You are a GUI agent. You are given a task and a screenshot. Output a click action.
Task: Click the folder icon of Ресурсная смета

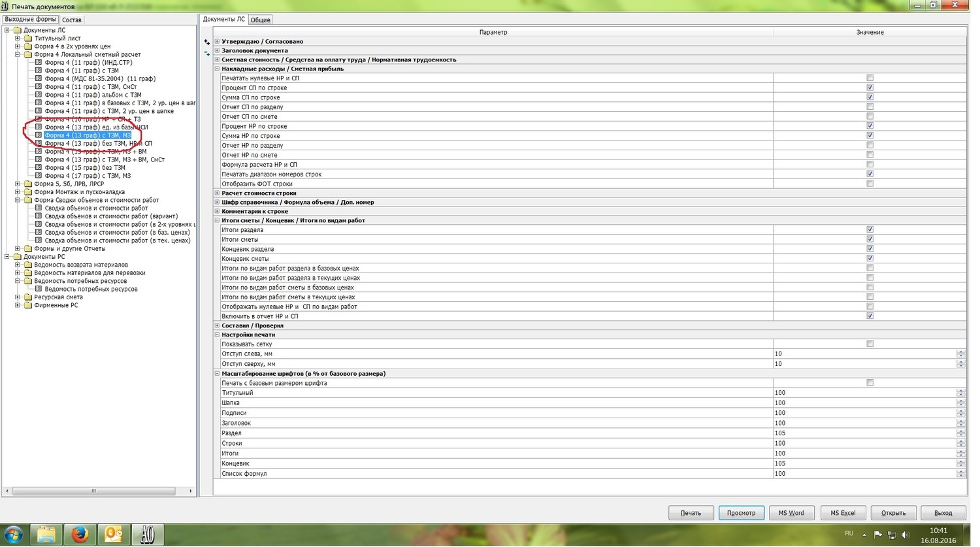click(x=28, y=297)
